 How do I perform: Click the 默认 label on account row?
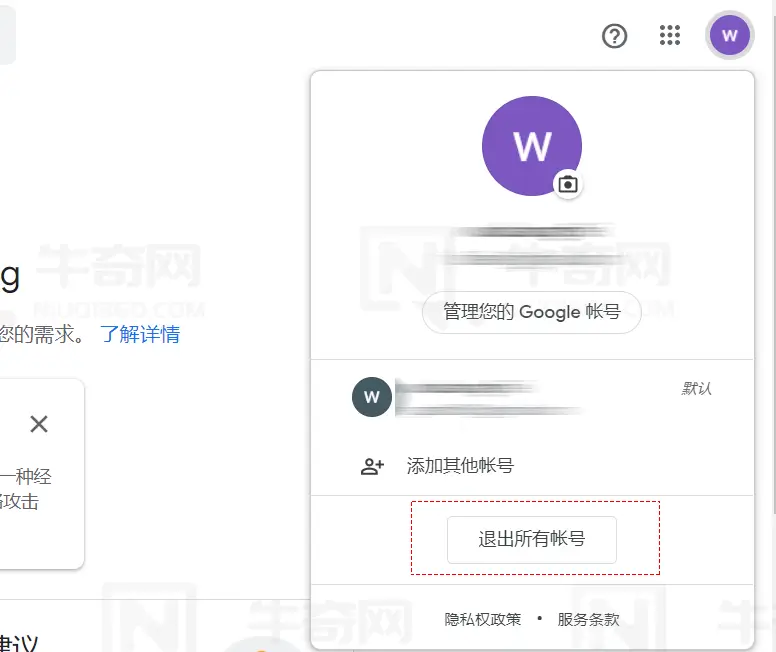(696, 389)
